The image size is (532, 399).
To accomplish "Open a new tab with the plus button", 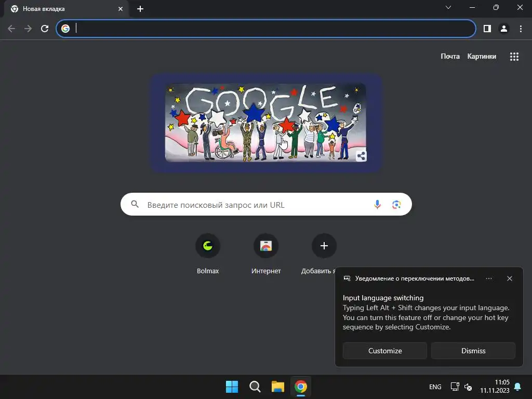I will coord(140,9).
